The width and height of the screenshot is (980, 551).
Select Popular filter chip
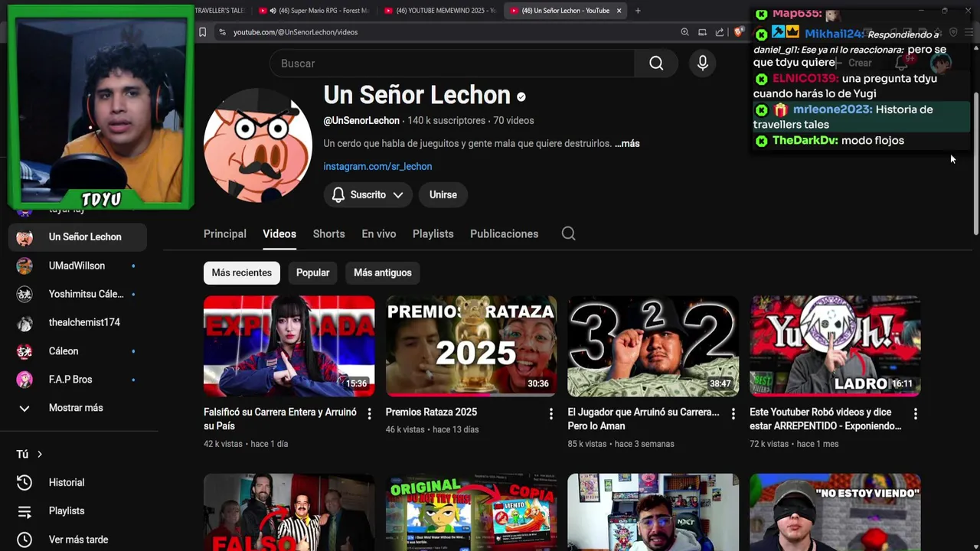click(x=312, y=273)
